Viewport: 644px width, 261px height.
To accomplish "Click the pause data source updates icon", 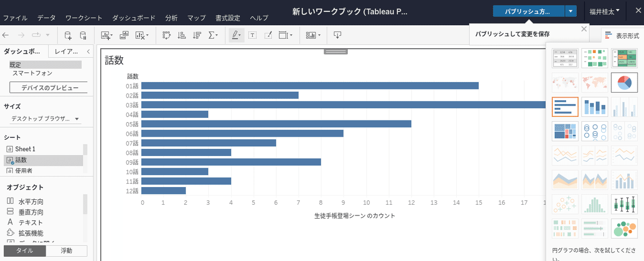I will [x=83, y=35].
